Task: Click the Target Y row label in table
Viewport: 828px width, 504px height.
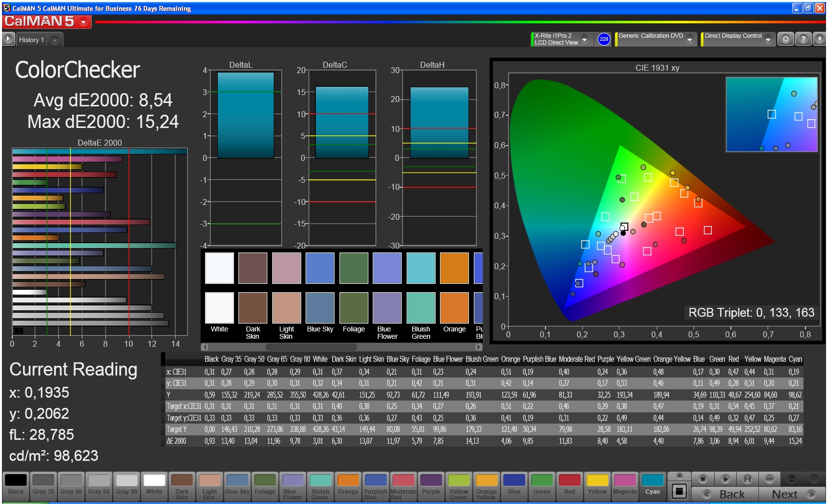Action: pos(177,429)
